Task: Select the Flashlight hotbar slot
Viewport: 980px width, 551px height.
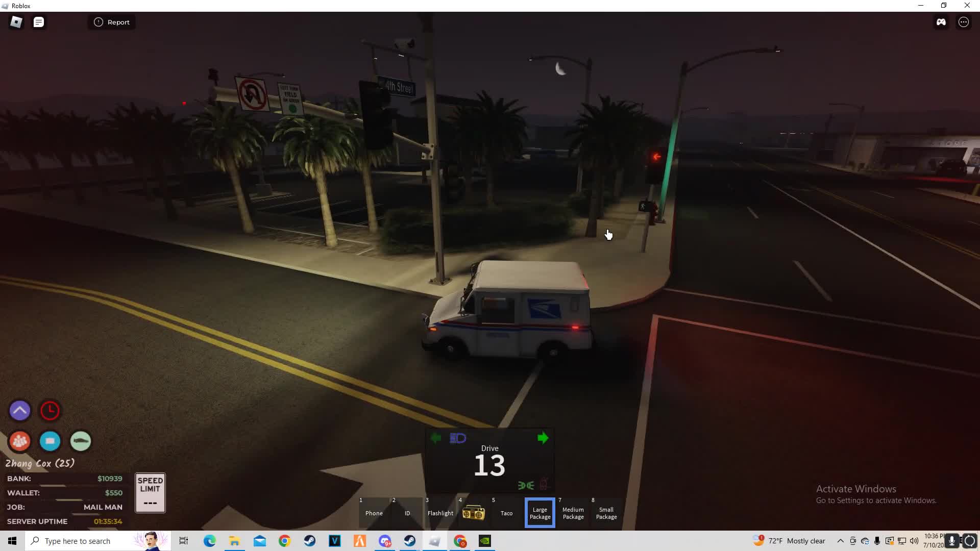Action: pos(440,513)
